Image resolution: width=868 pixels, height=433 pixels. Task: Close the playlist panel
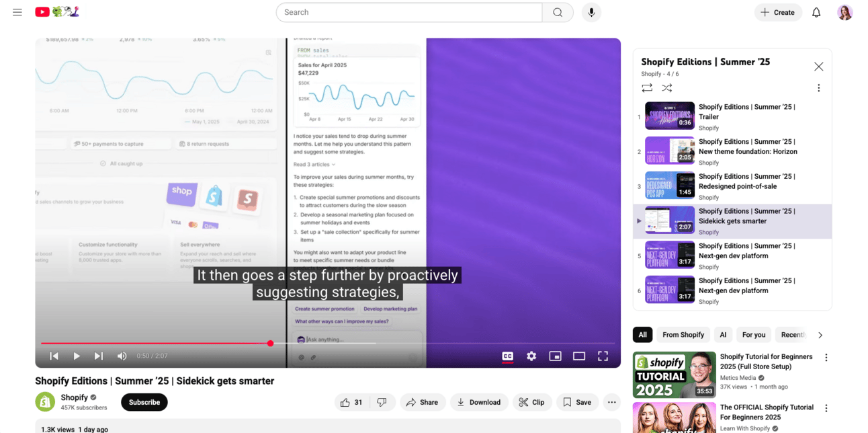tap(818, 67)
